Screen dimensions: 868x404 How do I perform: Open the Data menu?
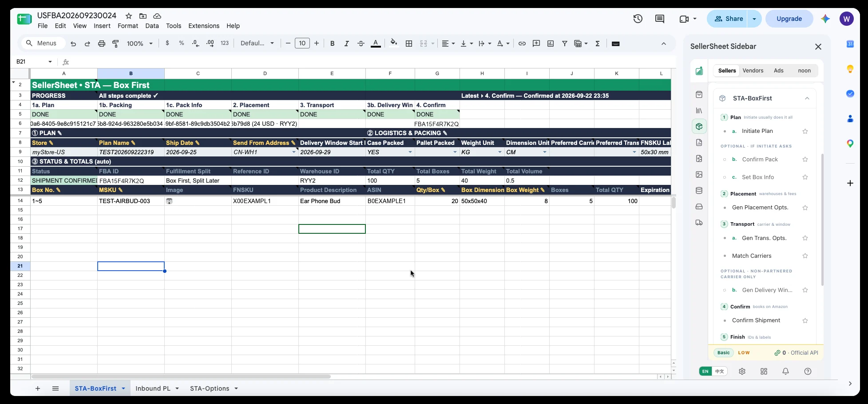(x=152, y=26)
